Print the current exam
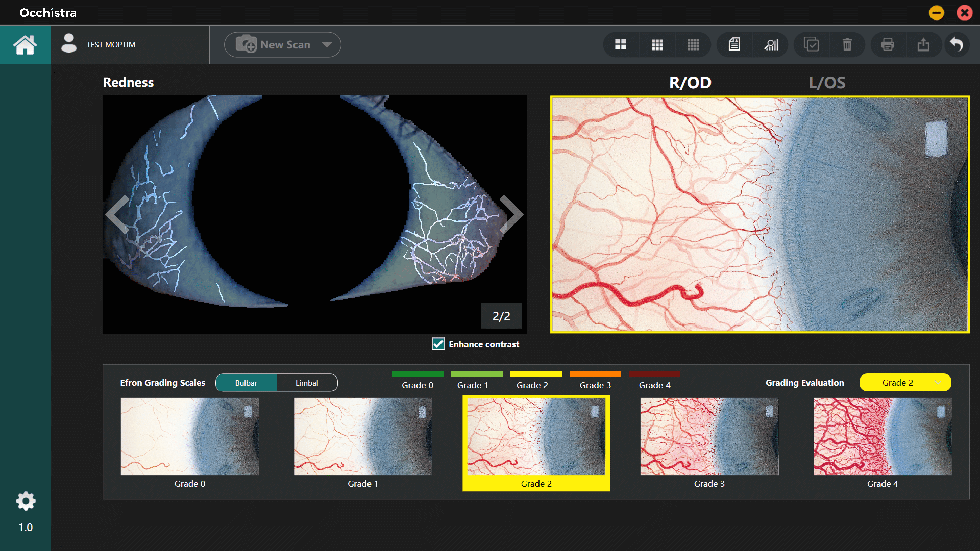Screen dimensions: 980x551 (x=888, y=45)
